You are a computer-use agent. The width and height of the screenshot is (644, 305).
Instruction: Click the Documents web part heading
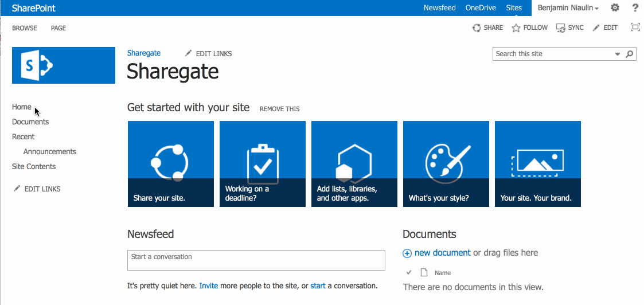tap(429, 234)
